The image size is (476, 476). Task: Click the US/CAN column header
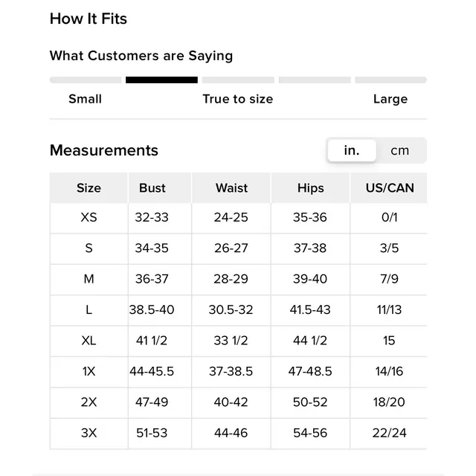[x=389, y=188]
